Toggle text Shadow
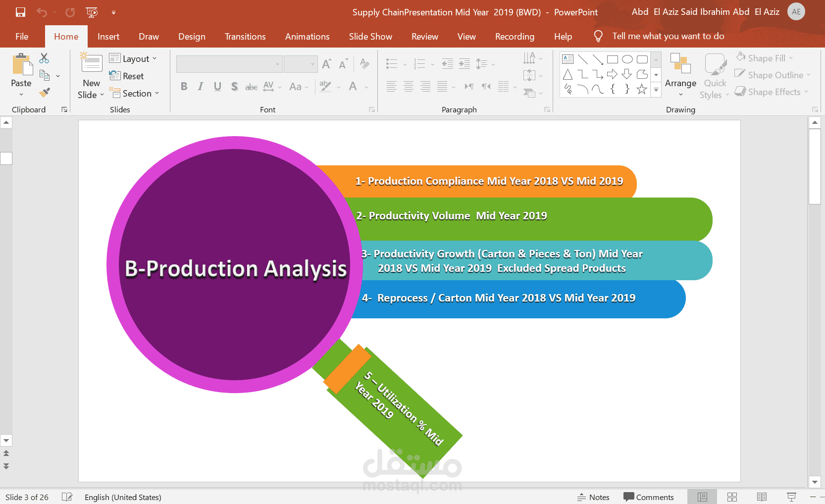Screen dimensions: 825x504 pos(234,87)
